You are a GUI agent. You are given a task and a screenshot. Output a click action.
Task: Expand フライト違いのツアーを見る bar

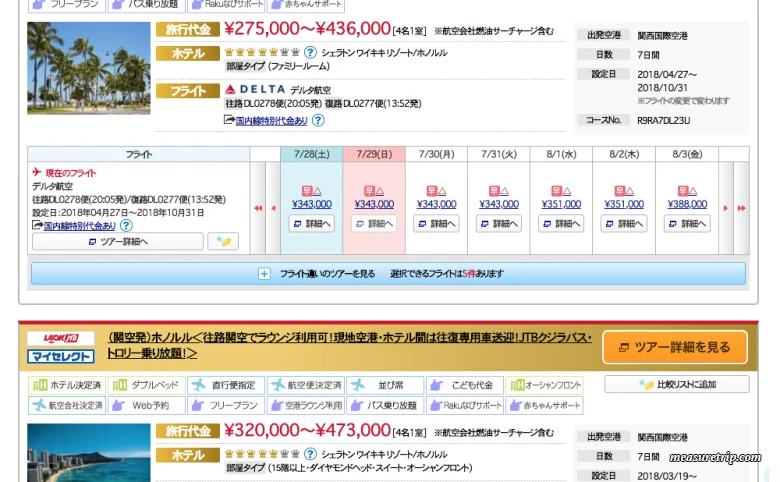(x=388, y=274)
